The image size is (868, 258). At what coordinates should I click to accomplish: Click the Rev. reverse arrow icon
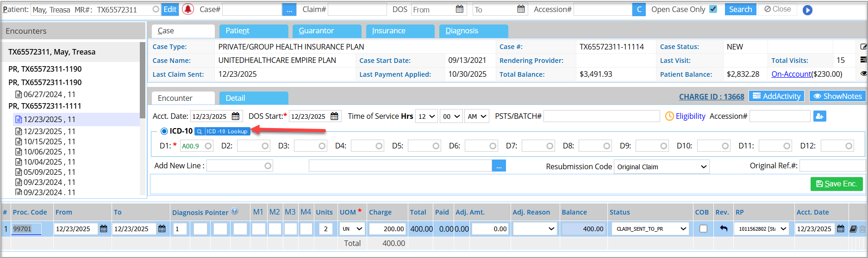click(724, 228)
